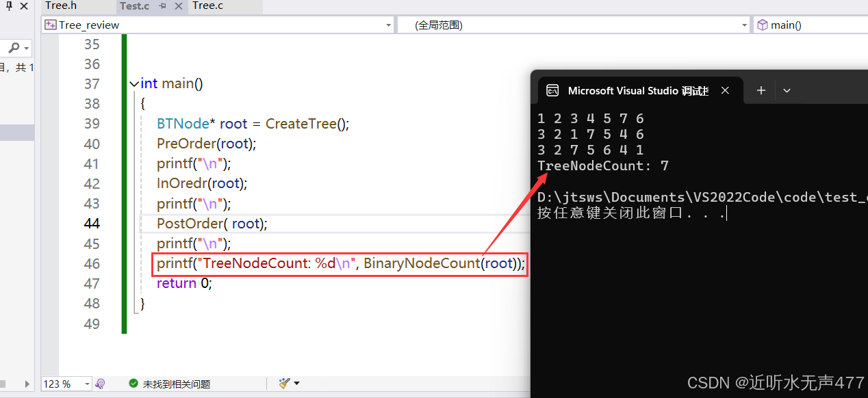This screenshot has height=398, width=868.
Task: Click the CreateTree() call on line 39
Action: [307, 124]
